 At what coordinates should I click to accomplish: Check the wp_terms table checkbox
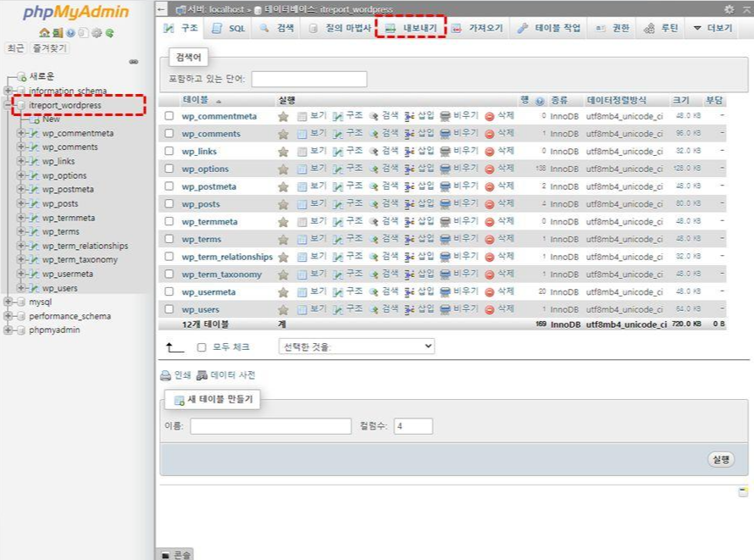point(169,239)
